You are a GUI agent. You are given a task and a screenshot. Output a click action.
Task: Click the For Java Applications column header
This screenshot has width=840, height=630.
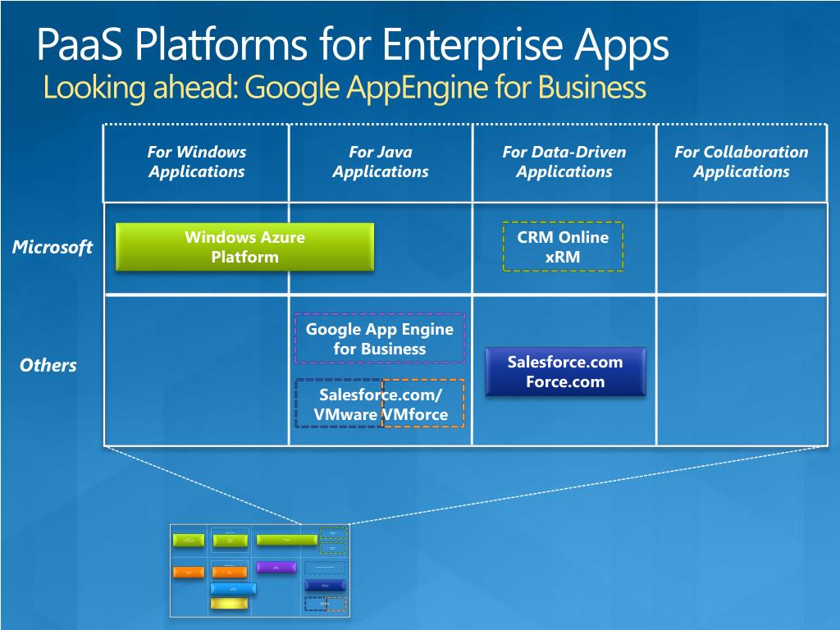[381, 162]
